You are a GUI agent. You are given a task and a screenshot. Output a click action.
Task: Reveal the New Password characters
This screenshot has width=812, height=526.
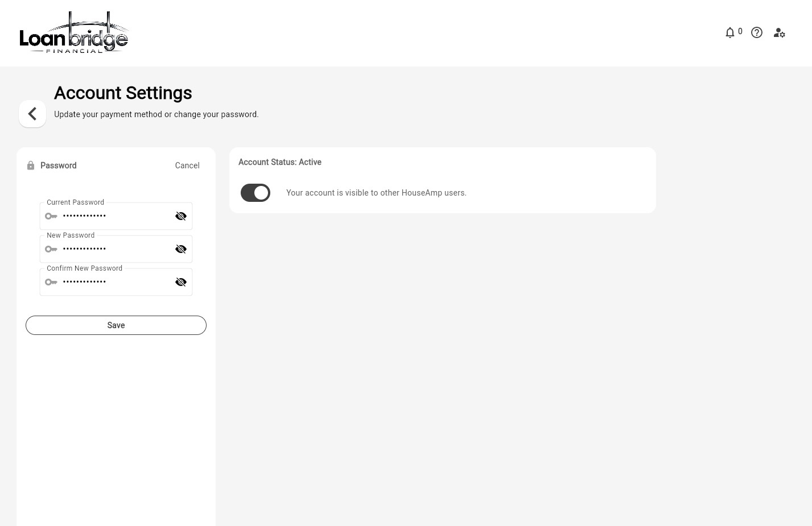coord(181,249)
